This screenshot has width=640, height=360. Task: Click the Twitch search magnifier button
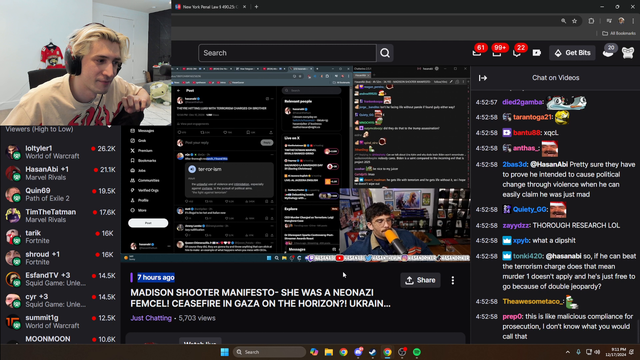click(385, 53)
